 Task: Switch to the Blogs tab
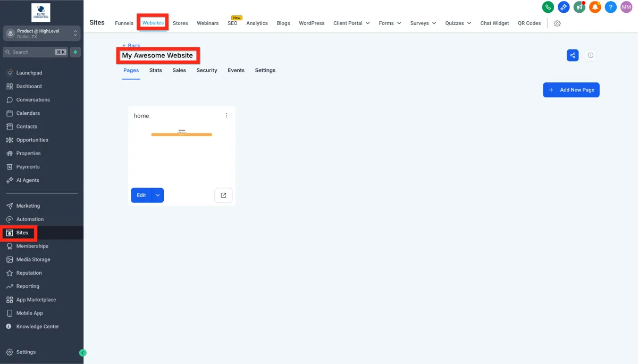click(x=283, y=23)
